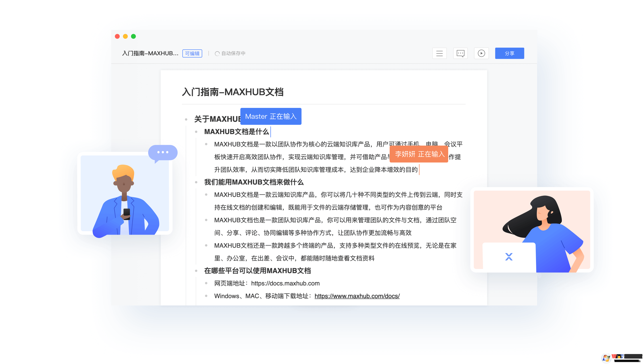The height and width of the screenshot is (364, 644).
Task: Collapse the 在哪些平台可以使用MAXHUB文档 section bullet
Action: click(x=196, y=271)
